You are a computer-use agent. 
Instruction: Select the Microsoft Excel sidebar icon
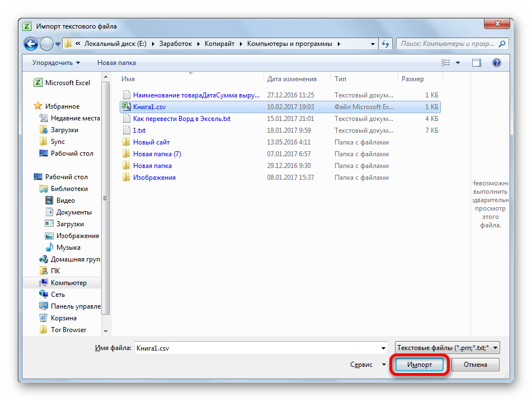[x=38, y=83]
